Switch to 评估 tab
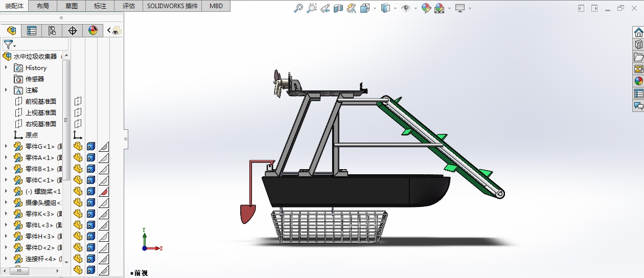644x278 pixels. [x=129, y=6]
